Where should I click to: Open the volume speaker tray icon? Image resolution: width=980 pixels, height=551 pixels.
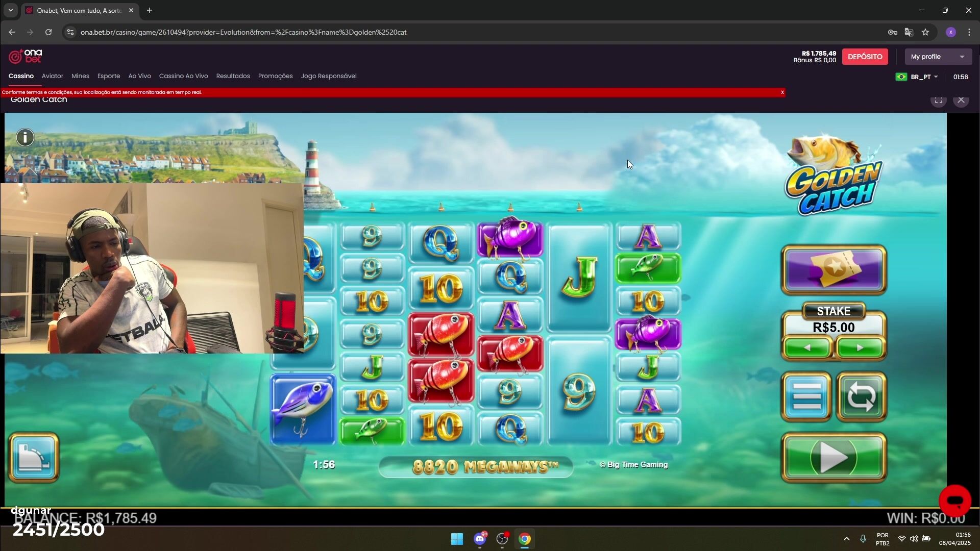914,539
